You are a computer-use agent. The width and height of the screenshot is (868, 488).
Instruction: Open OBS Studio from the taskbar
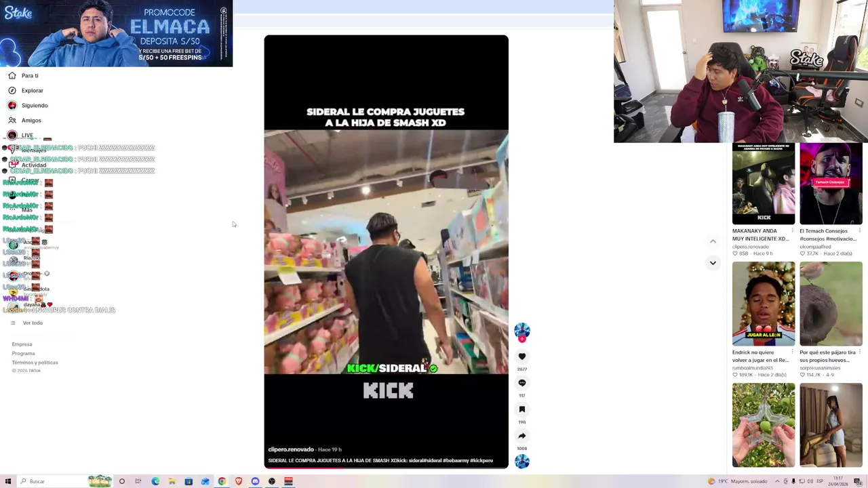click(272, 481)
